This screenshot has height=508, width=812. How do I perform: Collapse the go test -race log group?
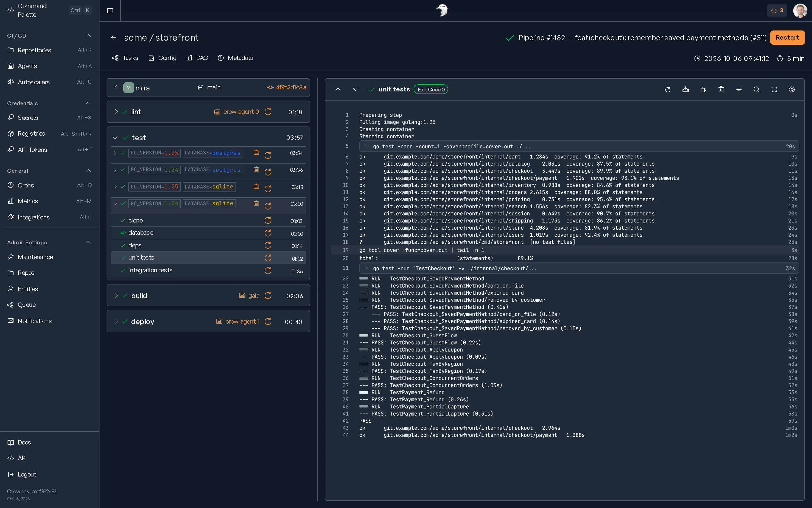click(x=366, y=147)
